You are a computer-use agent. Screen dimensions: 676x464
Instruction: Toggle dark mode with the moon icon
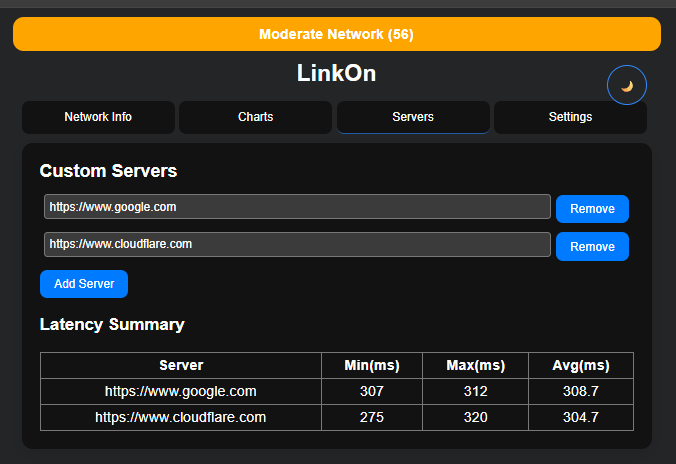(x=626, y=85)
